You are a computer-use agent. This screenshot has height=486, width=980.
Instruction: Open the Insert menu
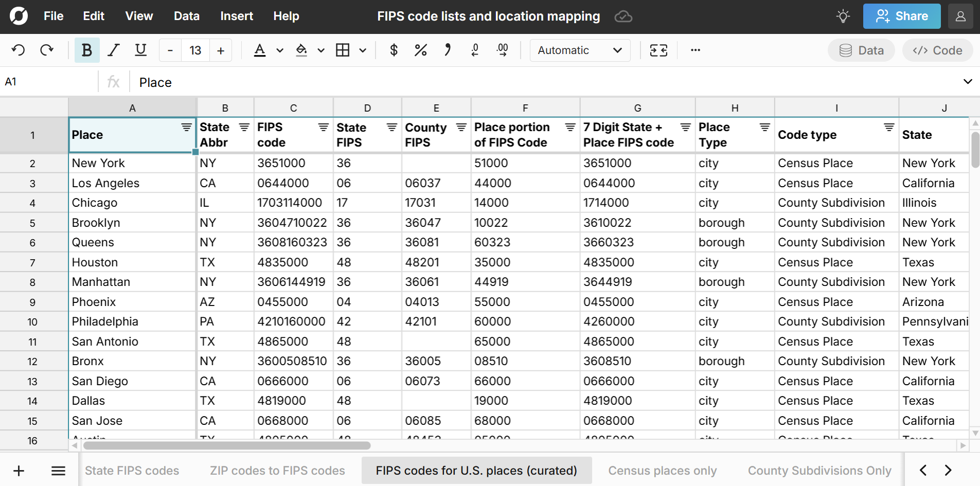coord(236,16)
